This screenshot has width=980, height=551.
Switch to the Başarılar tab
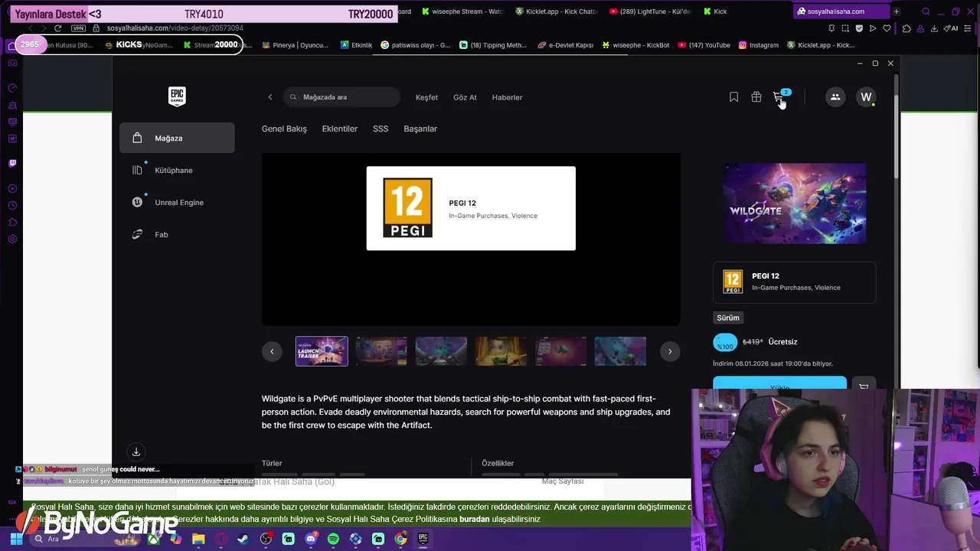point(420,129)
